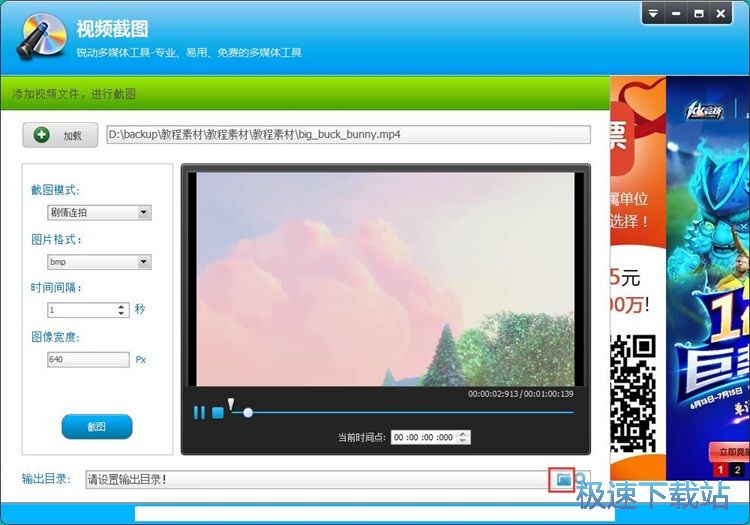Pause the video playback

[x=199, y=412]
